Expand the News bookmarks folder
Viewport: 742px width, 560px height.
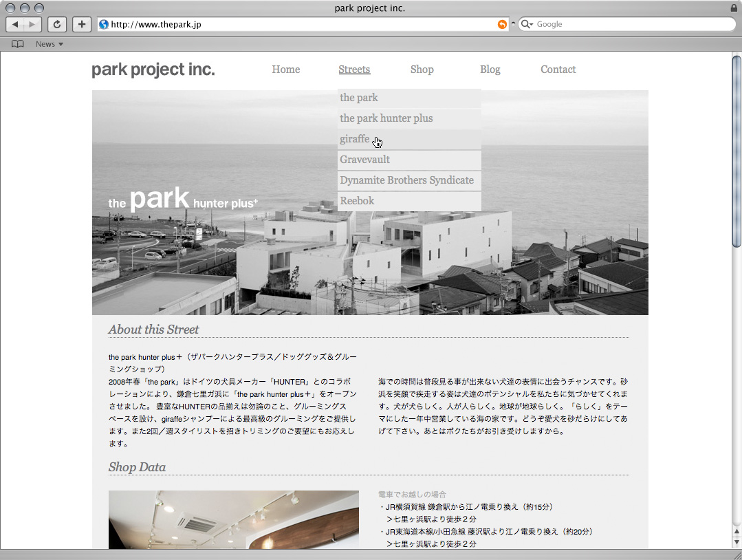click(49, 44)
